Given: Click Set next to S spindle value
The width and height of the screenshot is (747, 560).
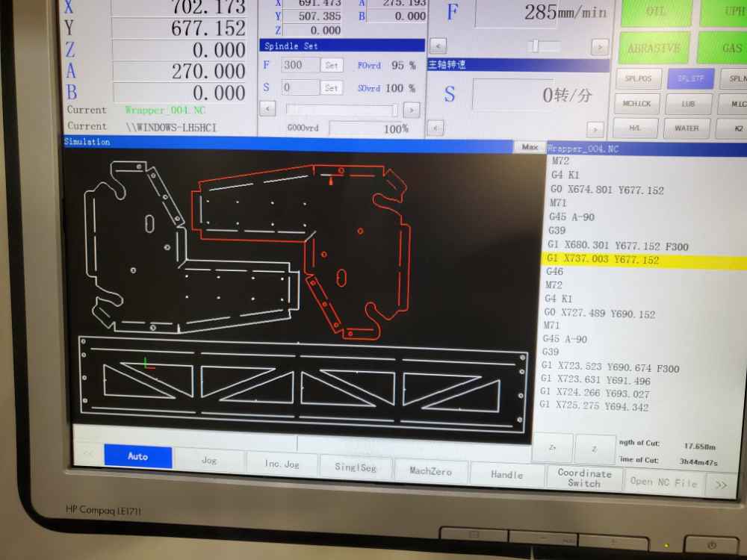Looking at the screenshot, I should (332, 88).
